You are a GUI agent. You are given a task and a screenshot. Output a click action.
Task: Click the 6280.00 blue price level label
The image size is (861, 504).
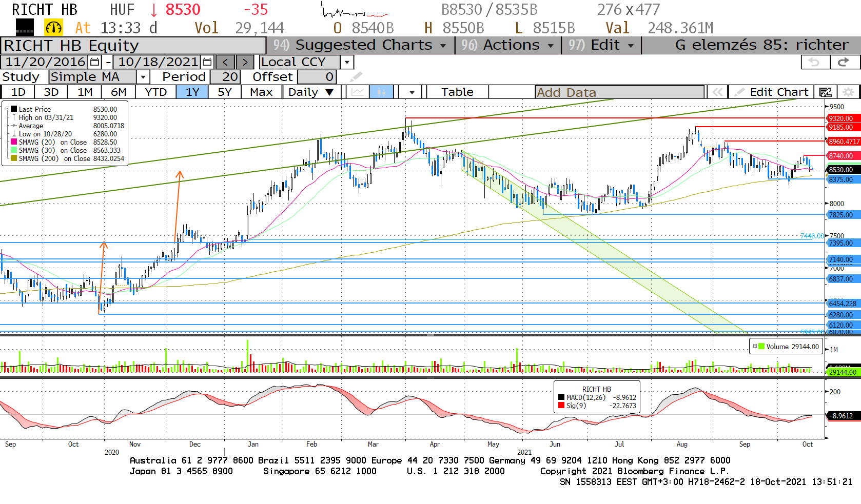tap(844, 315)
